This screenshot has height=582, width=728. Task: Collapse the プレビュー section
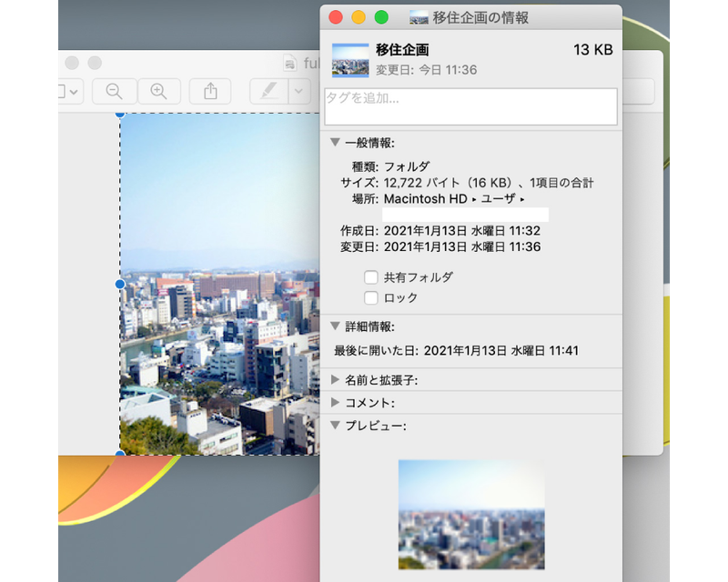(x=335, y=425)
